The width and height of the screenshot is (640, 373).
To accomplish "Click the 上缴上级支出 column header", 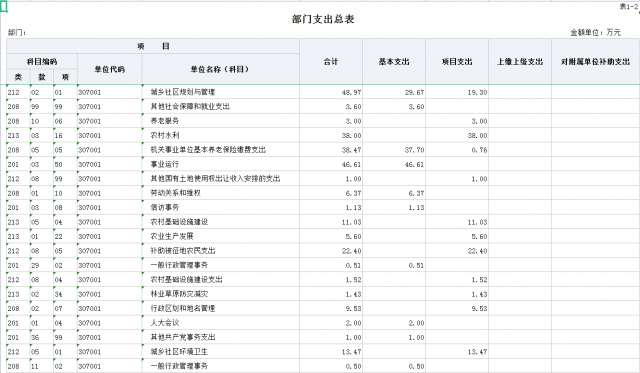I will click(520, 62).
